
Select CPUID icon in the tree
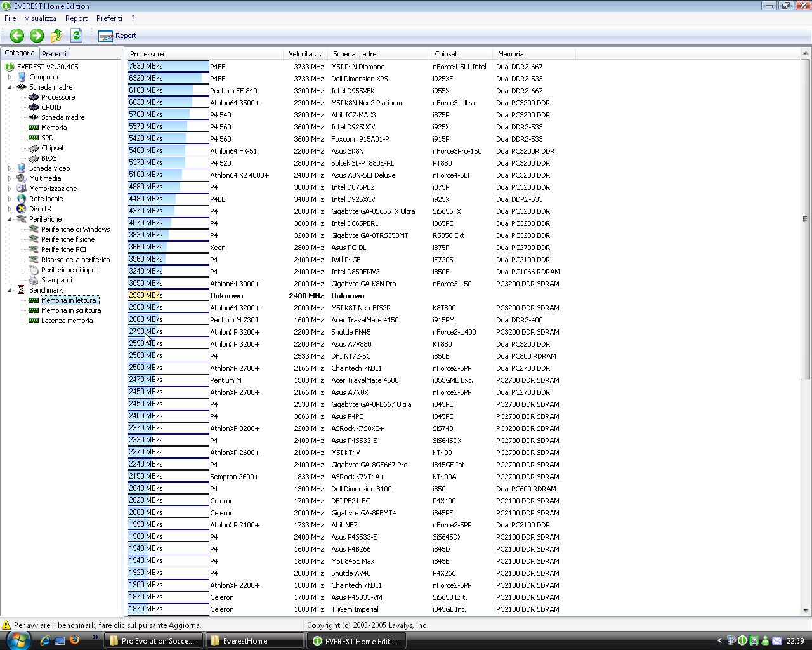click(34, 107)
